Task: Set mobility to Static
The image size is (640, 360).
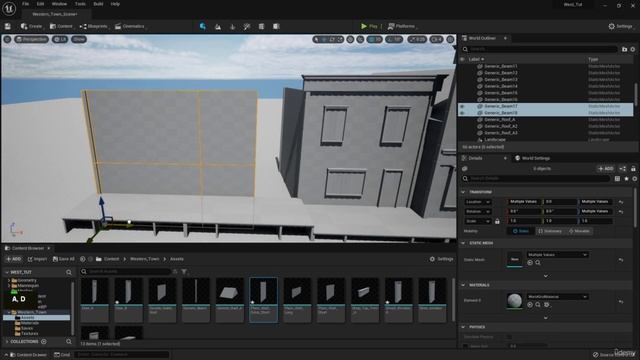Action: pos(520,231)
